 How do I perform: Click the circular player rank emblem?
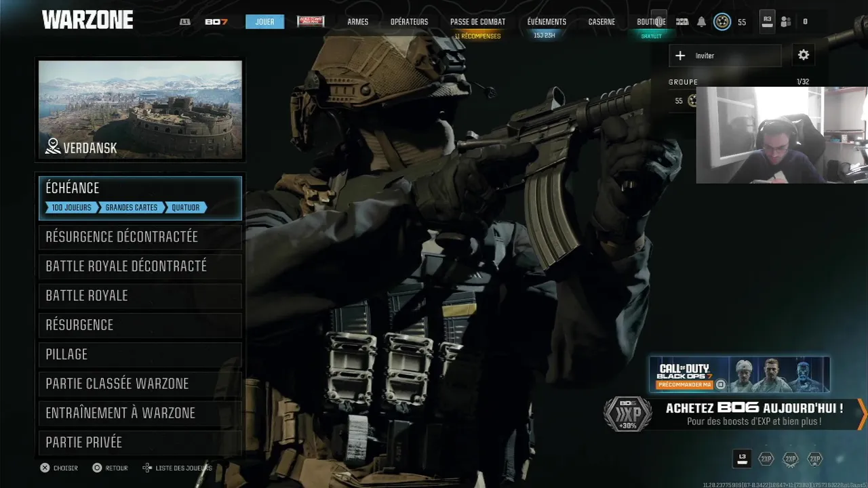(x=722, y=22)
